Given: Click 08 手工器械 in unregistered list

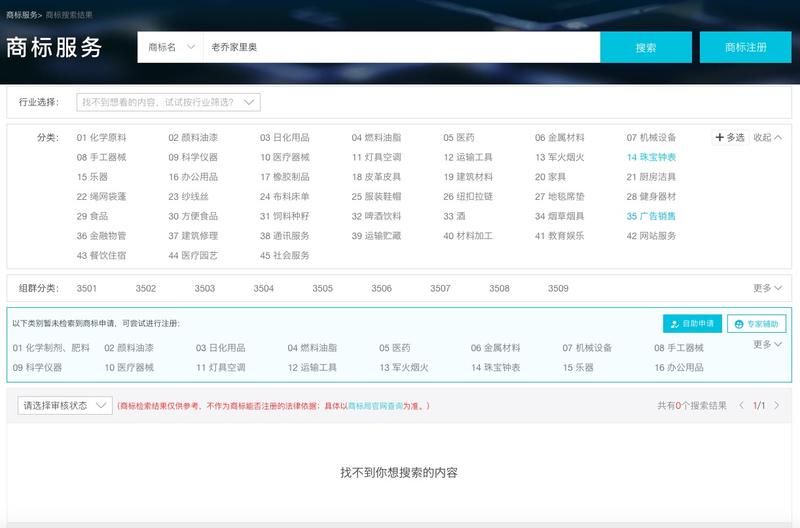Looking at the screenshot, I should (x=679, y=348).
